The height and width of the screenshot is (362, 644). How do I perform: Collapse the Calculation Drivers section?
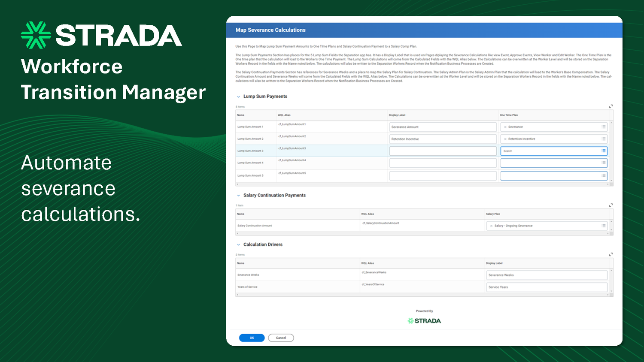point(238,244)
